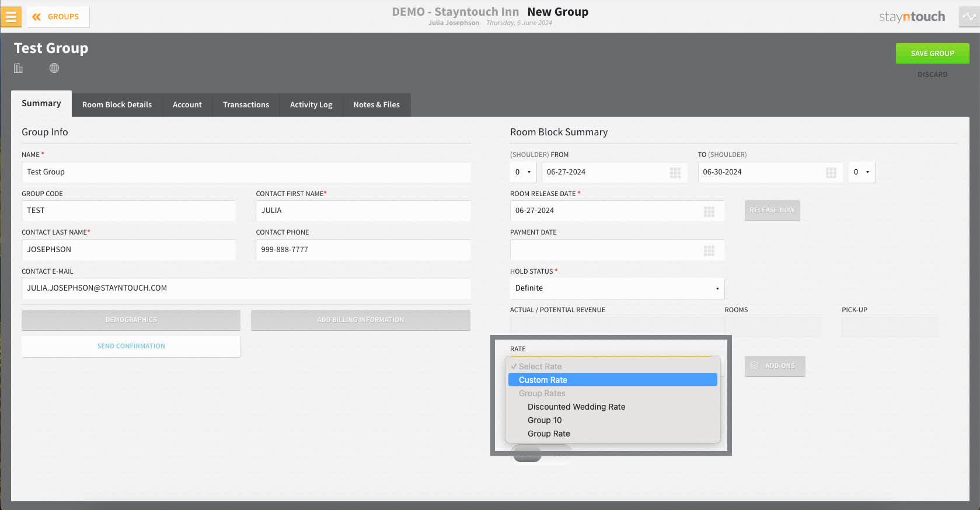The width and height of the screenshot is (980, 510).
Task: Switch to the Summary tab
Action: click(x=41, y=103)
